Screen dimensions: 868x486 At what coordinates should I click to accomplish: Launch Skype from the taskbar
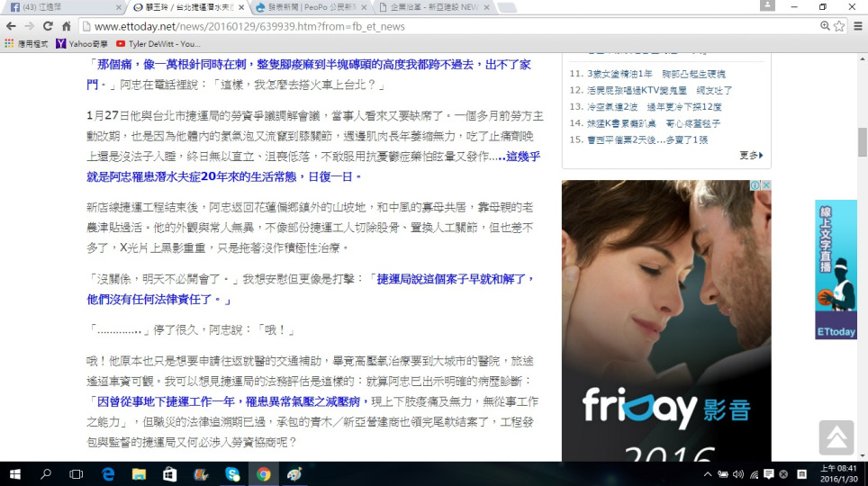[x=231, y=473]
